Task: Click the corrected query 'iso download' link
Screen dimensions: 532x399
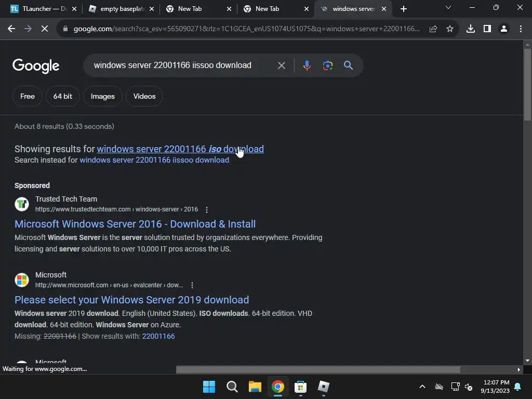Action: (x=180, y=149)
